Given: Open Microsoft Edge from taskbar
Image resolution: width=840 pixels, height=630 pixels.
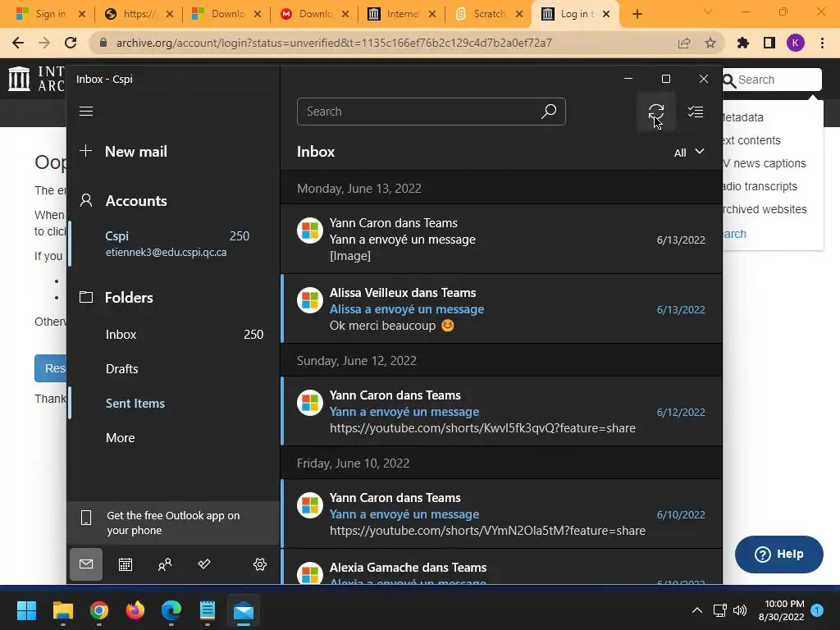Looking at the screenshot, I should [171, 610].
